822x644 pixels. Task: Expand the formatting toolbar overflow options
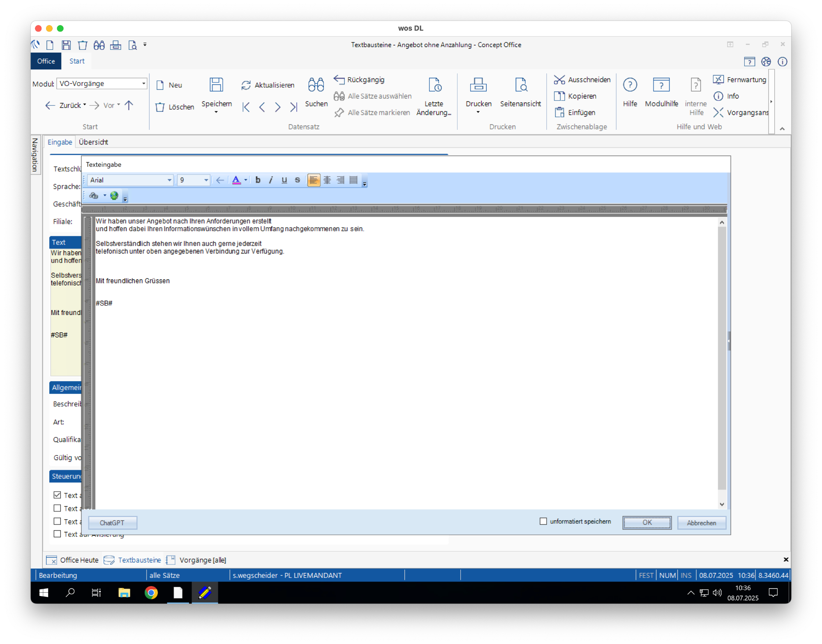pyautogui.click(x=365, y=184)
